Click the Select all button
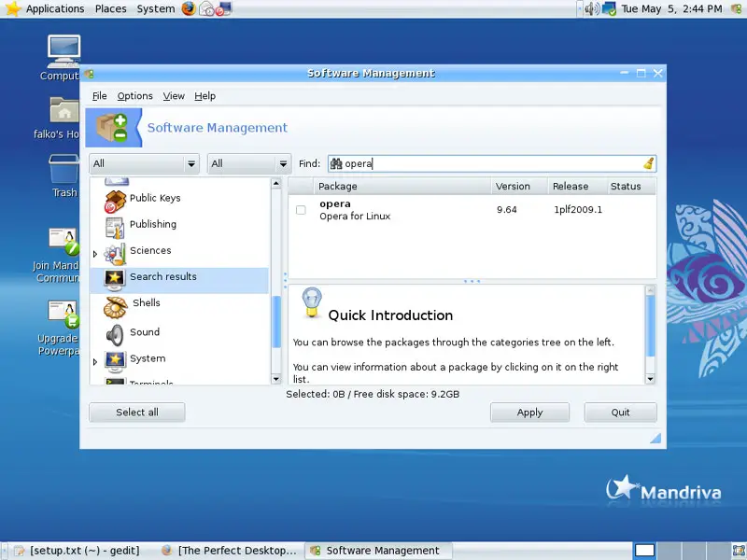The image size is (747, 560). click(x=137, y=413)
